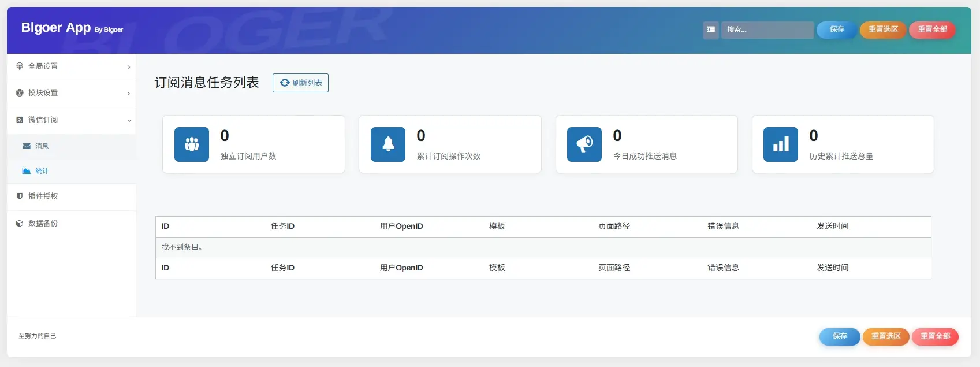This screenshot has height=367, width=980.
Task: Click the header 重置全部 button
Action: [x=932, y=29]
